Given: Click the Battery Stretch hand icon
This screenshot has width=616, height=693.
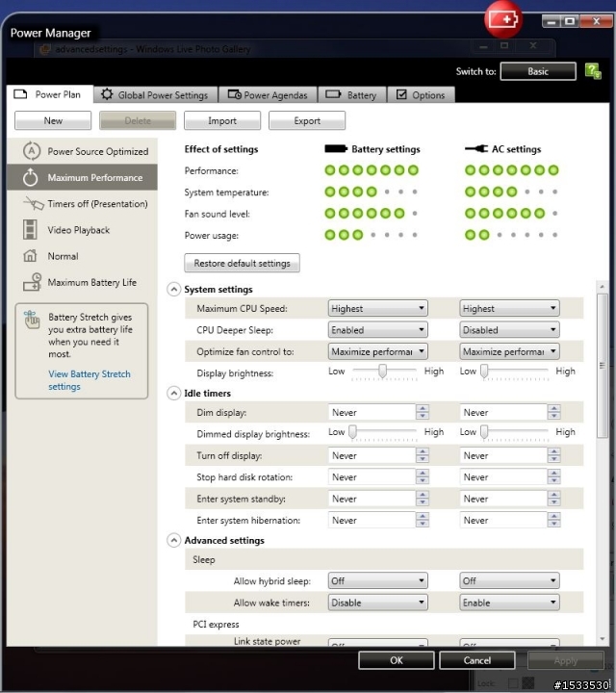Looking at the screenshot, I should 32,320.
